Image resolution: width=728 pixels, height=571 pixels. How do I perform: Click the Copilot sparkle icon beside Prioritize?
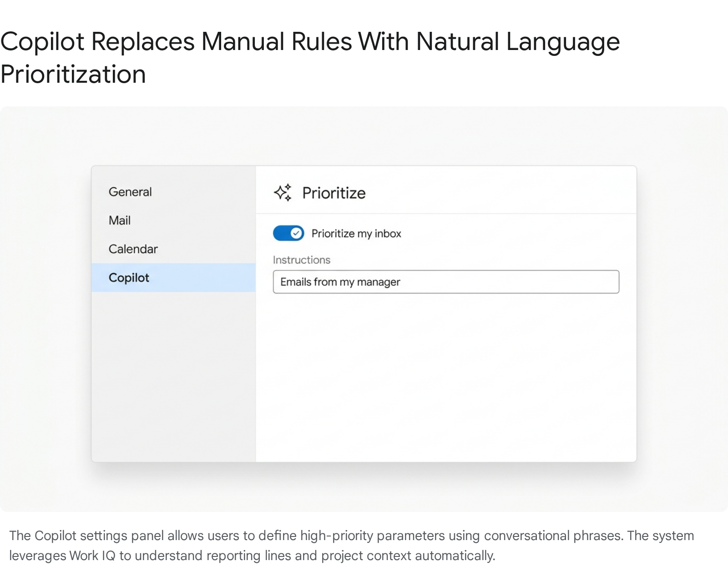click(x=283, y=193)
